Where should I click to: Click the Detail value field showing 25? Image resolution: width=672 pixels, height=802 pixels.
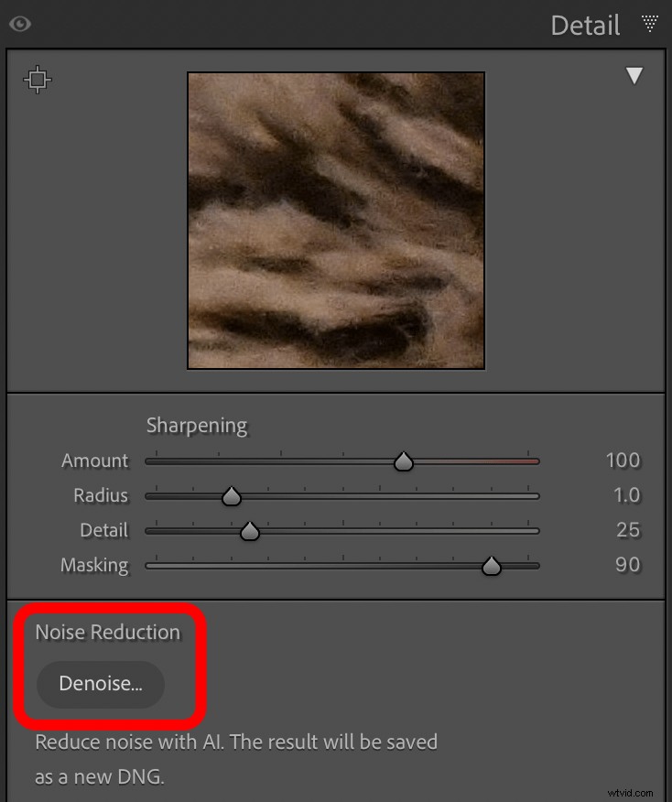pos(628,530)
